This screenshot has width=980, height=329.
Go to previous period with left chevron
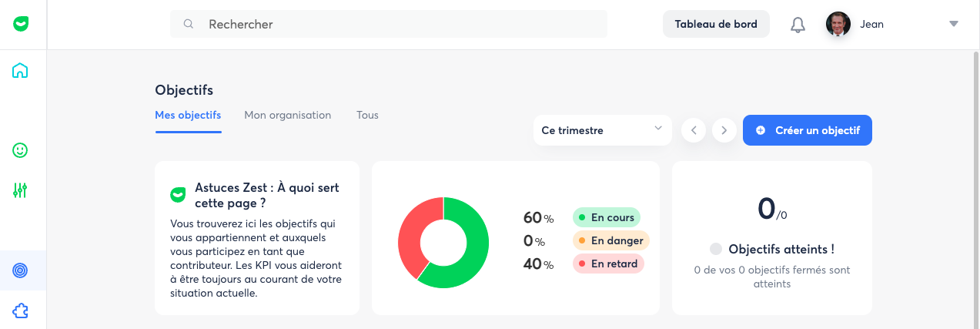[694, 130]
